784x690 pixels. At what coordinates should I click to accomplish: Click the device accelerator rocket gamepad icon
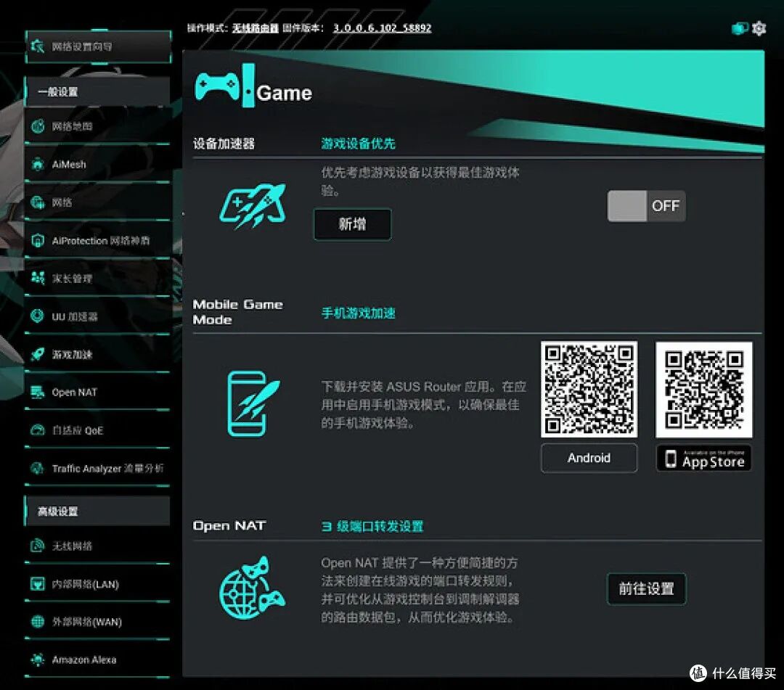pyautogui.click(x=253, y=206)
